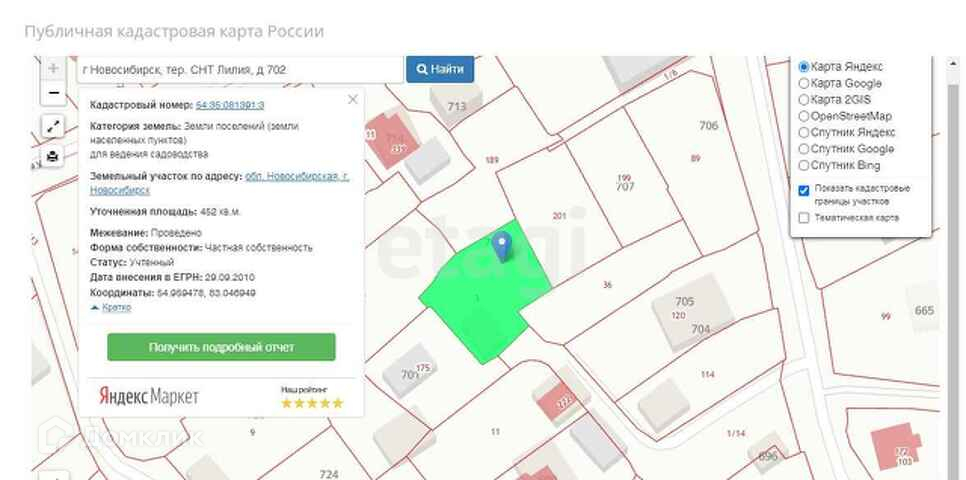966x480 pixels.
Task: Click Получить подробный отчет button
Action: (221, 347)
